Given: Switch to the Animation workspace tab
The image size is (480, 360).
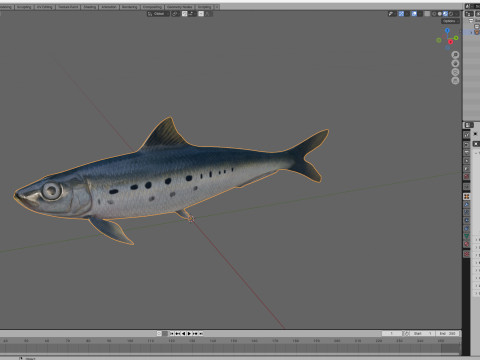Looking at the screenshot, I should [109, 7].
